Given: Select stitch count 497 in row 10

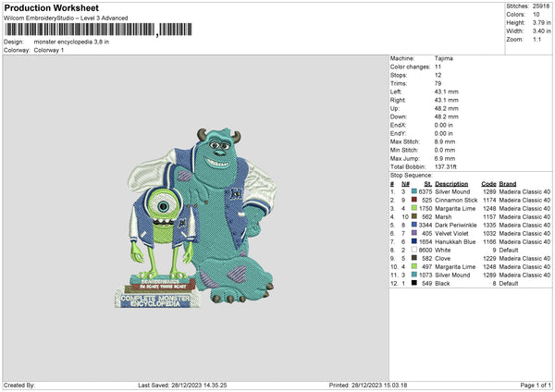Looking at the screenshot, I should click(426, 267).
